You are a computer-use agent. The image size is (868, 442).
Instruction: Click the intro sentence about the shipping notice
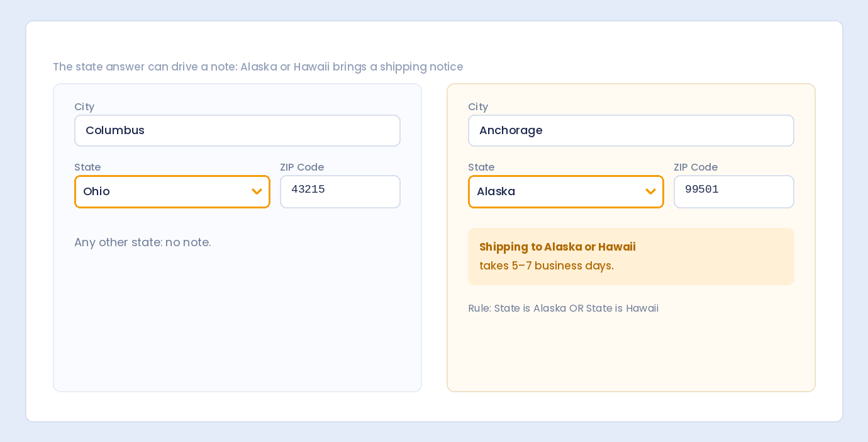[x=258, y=67]
